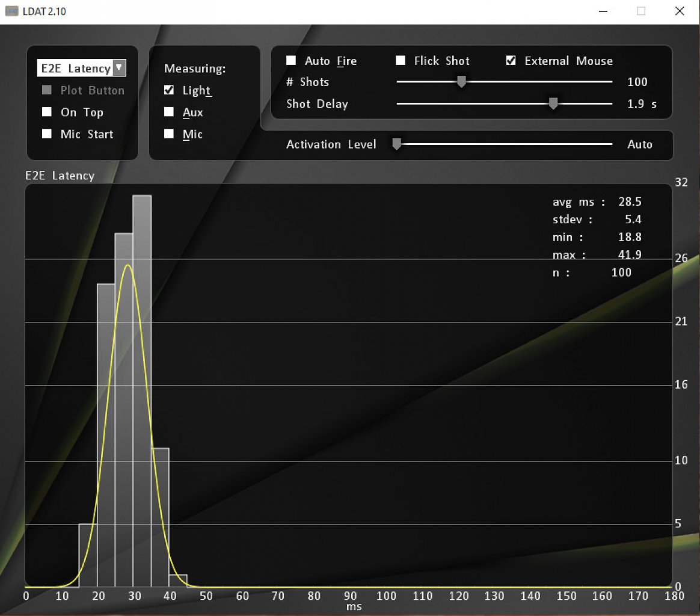Click the Activation Level slider handle
700x616 pixels.
pyautogui.click(x=396, y=144)
